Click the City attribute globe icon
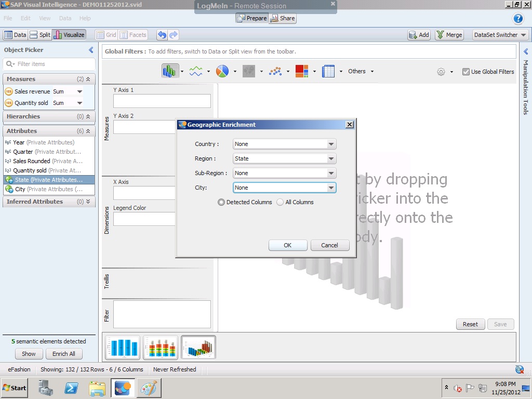 coord(9,189)
